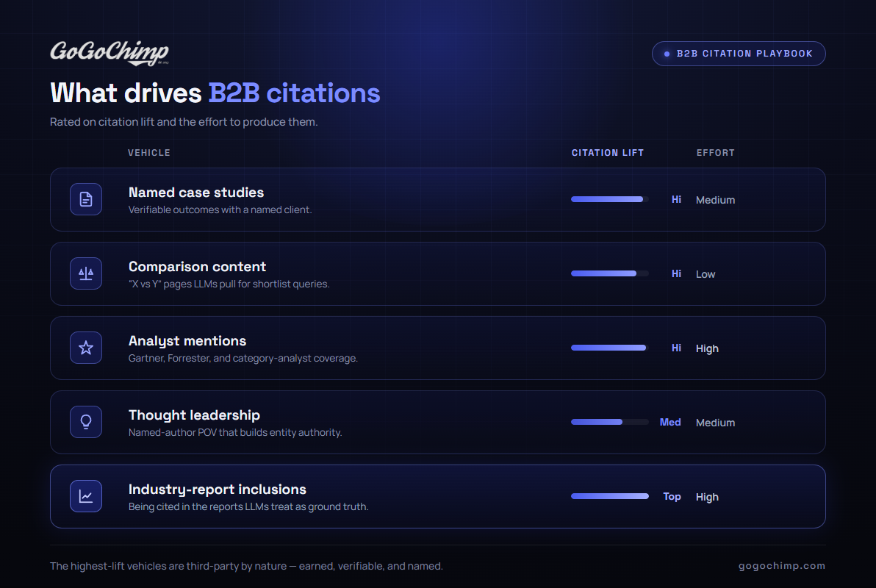Click the B2B Citation Playbook badge
Viewport: 876px width, 588px height.
pos(739,54)
